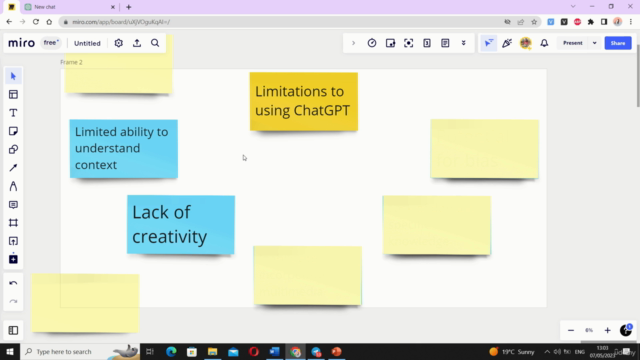Open the Windows Start menu

point(10,351)
